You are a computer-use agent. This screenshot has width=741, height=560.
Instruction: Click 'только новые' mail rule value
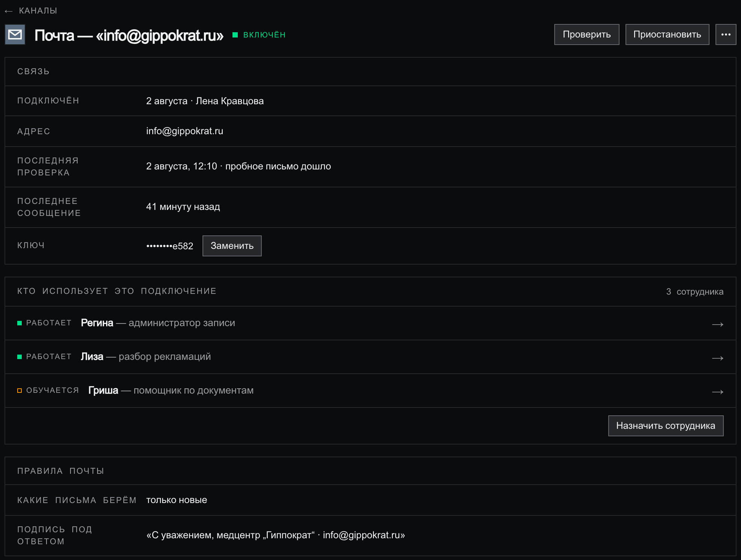click(x=177, y=500)
